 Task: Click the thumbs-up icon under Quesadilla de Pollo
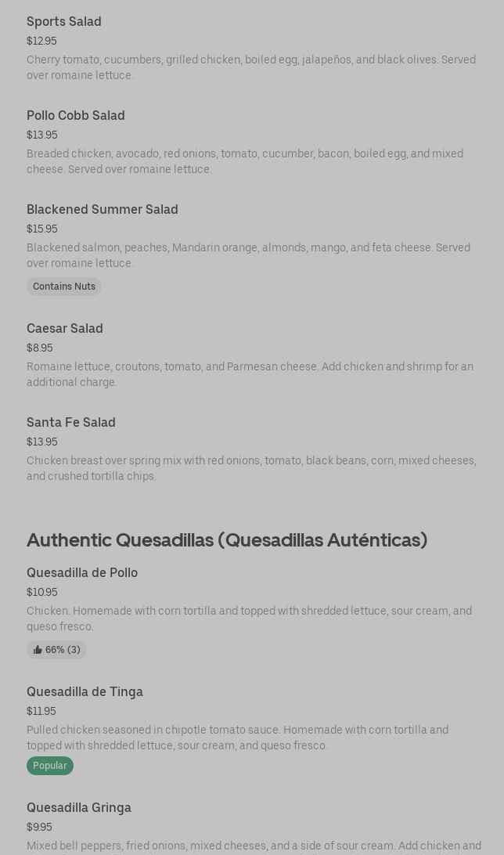point(38,650)
